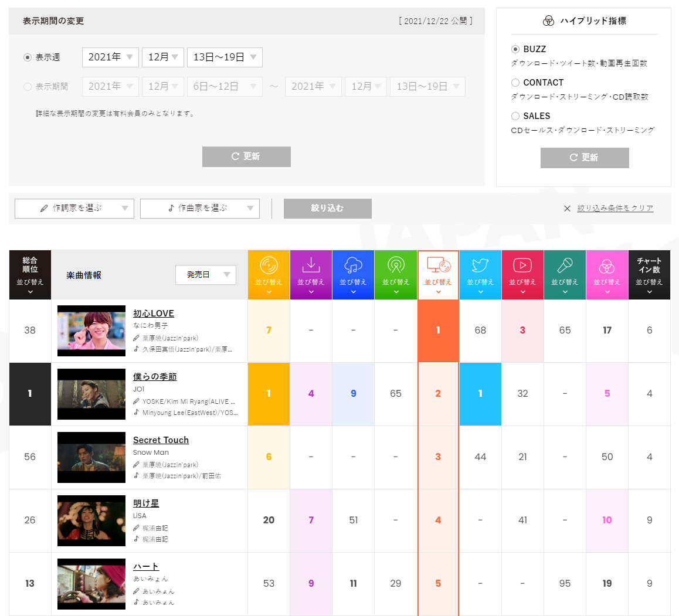
Task: Click artist name LiSA
Action: click(140, 516)
